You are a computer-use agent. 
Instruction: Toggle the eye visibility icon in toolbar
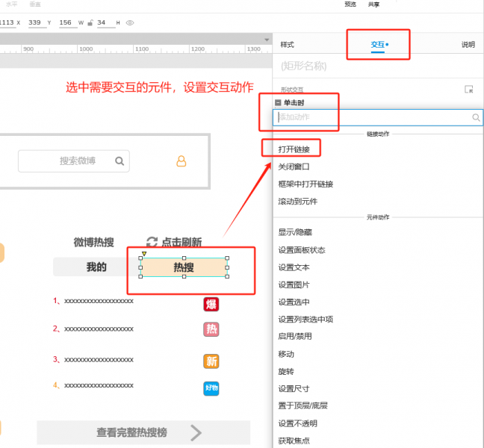pyautogui.click(x=130, y=23)
